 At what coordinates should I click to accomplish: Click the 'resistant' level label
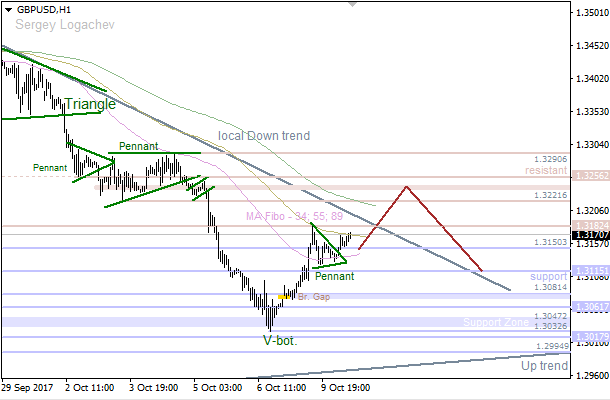click(x=545, y=171)
